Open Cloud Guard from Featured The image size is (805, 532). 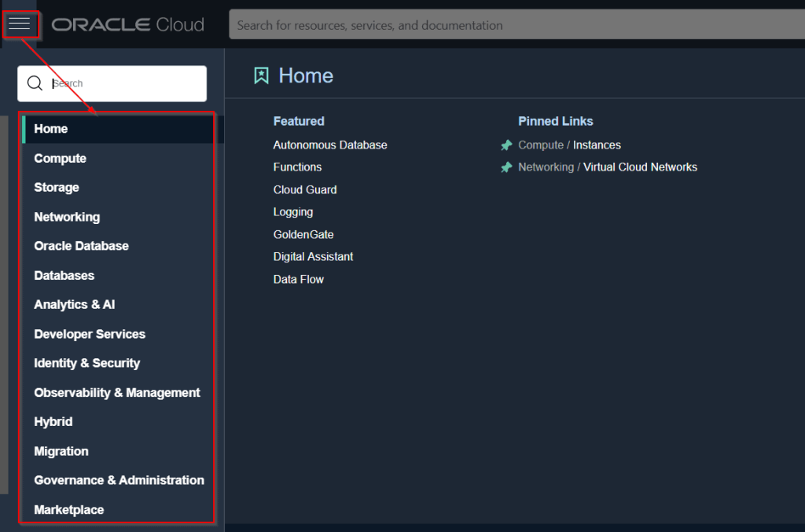pyautogui.click(x=305, y=189)
